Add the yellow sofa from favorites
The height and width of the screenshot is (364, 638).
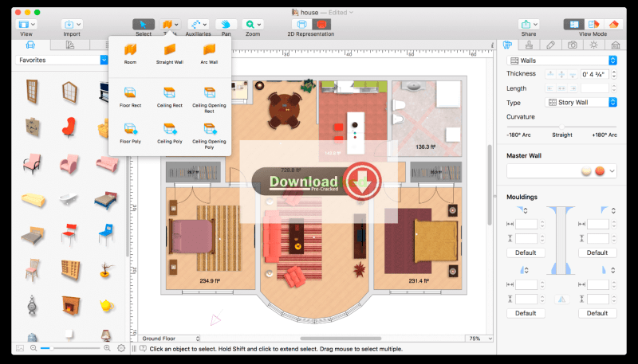[33, 199]
